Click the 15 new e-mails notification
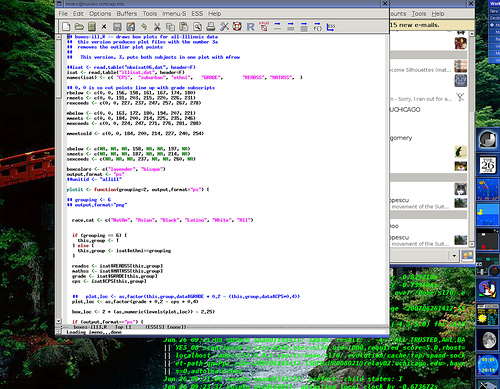 pyautogui.click(x=414, y=25)
